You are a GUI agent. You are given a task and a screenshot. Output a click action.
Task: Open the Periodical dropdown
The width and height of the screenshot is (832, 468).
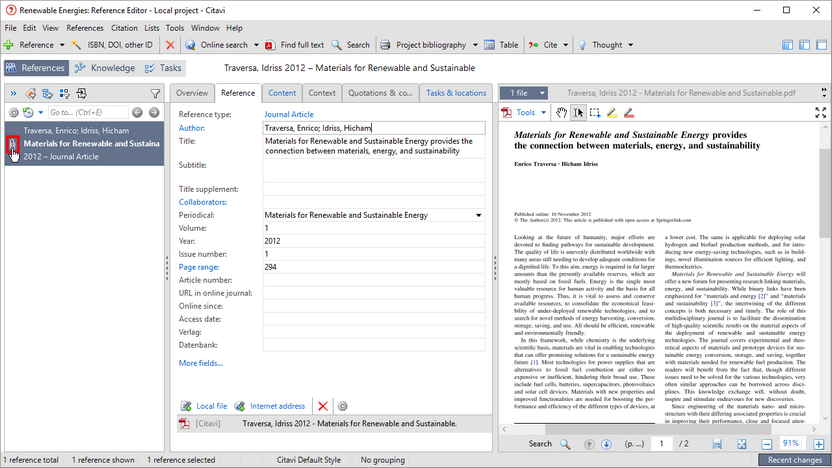(x=479, y=215)
